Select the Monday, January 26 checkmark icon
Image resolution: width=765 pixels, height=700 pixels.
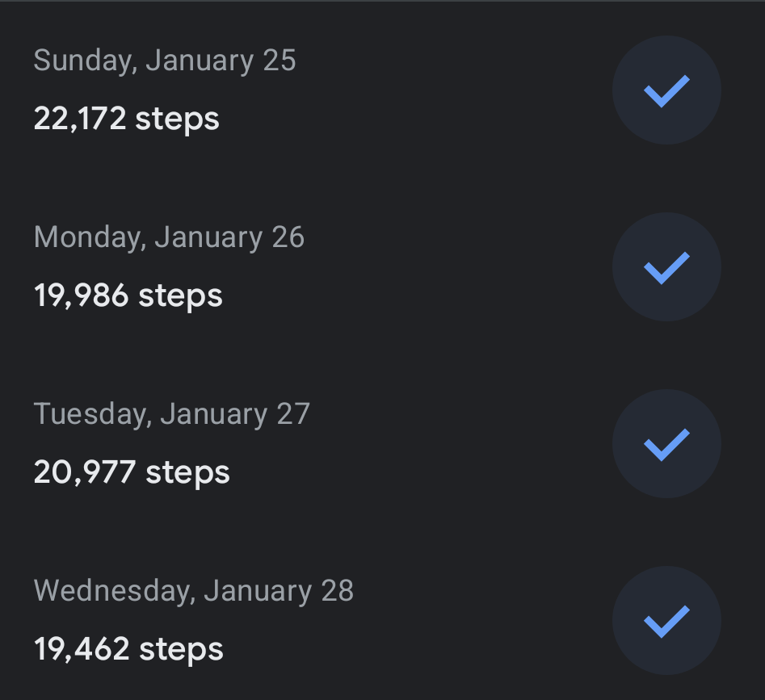coord(666,267)
